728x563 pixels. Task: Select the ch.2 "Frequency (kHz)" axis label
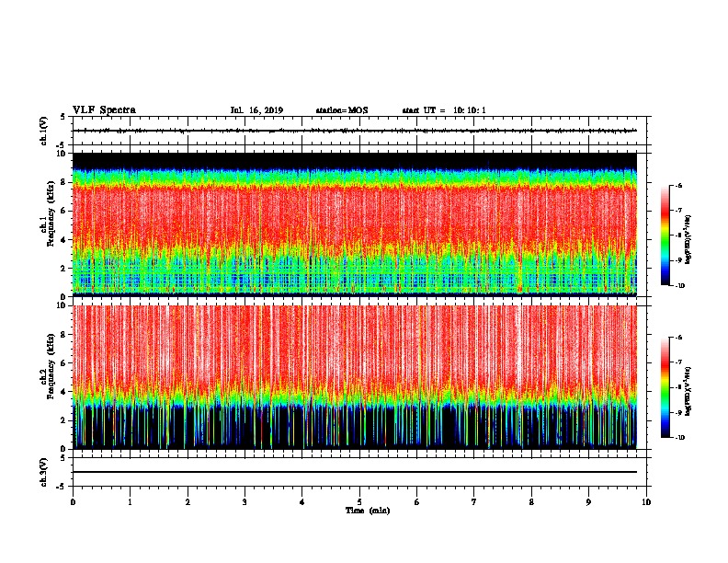point(51,366)
